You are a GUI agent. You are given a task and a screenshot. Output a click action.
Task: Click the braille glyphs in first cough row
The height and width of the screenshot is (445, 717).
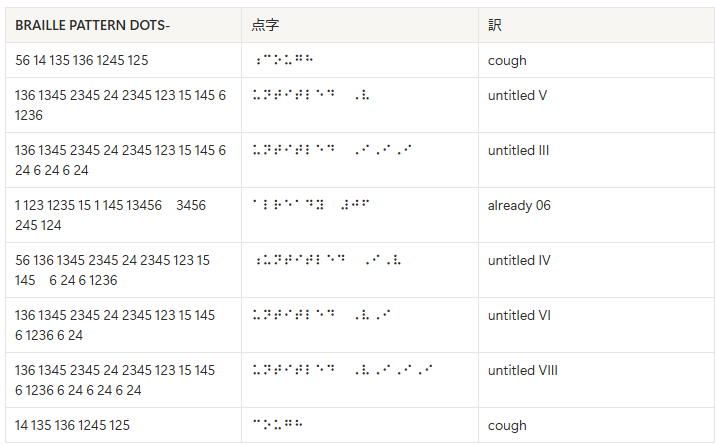(x=284, y=59)
